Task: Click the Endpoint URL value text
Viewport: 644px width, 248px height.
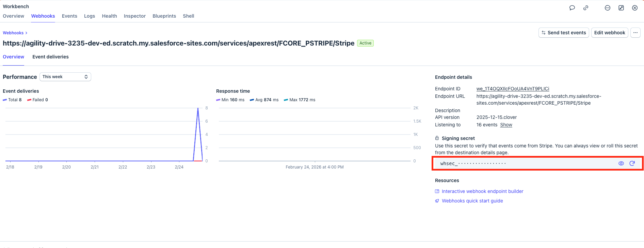Action: coord(539,100)
